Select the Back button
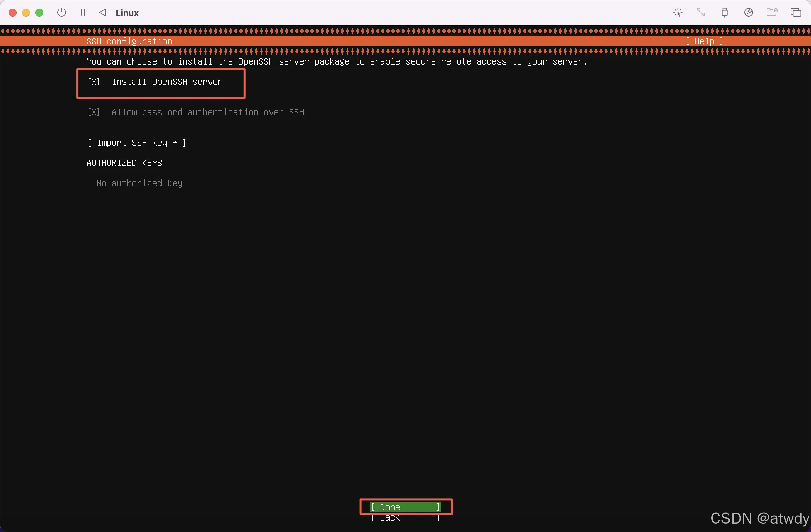 coord(405,518)
